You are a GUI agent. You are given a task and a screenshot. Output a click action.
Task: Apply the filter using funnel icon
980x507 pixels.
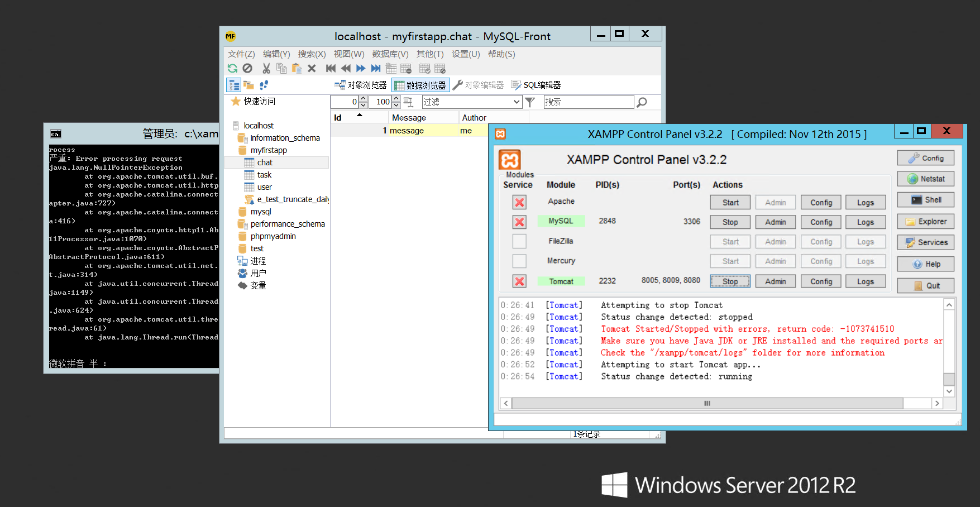tap(530, 102)
